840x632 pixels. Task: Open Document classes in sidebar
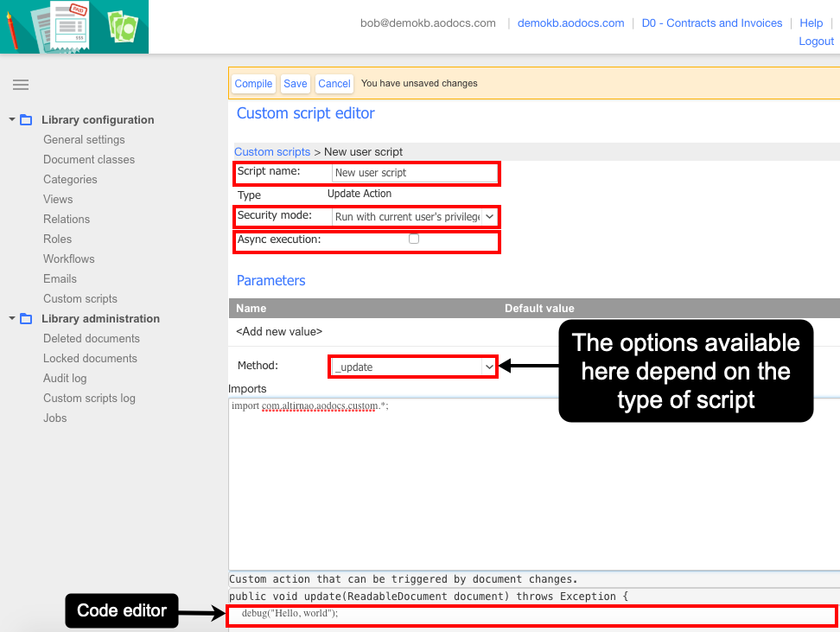[89, 159]
